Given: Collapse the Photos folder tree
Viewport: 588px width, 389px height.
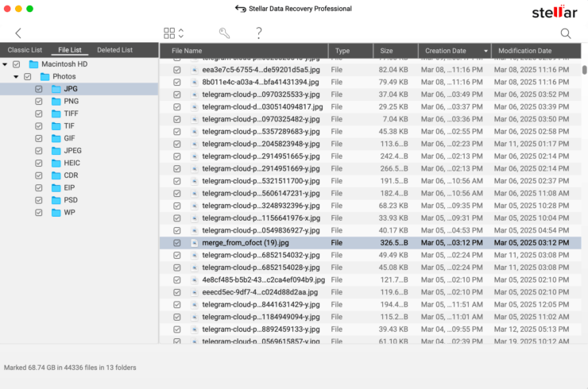Looking at the screenshot, I should [16, 77].
